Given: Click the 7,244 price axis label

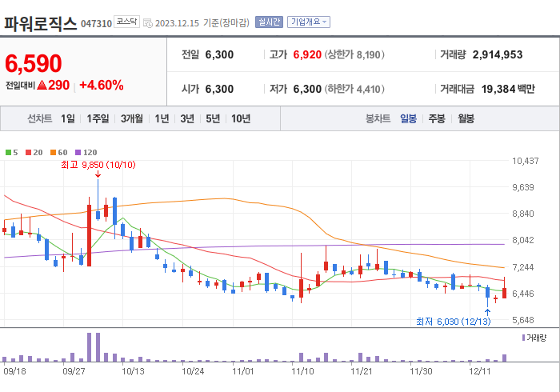Looking at the screenshot, I should point(523,267).
